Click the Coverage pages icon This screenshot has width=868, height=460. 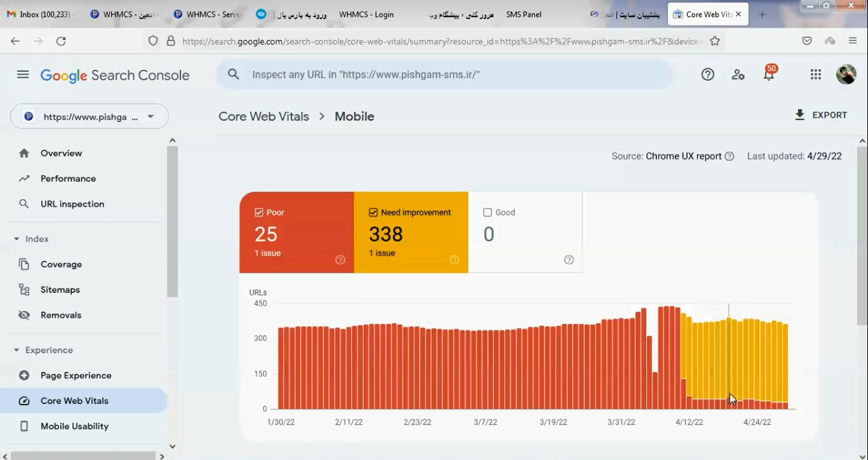(x=24, y=264)
